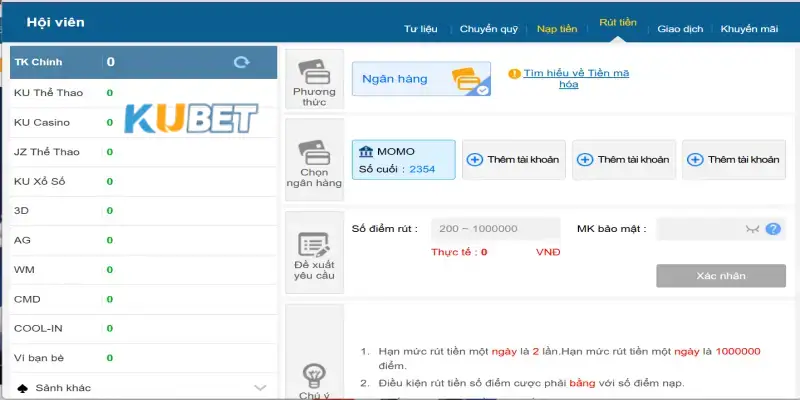Click the Phương thức card icon
The width and height of the screenshot is (800, 400).
click(x=314, y=71)
